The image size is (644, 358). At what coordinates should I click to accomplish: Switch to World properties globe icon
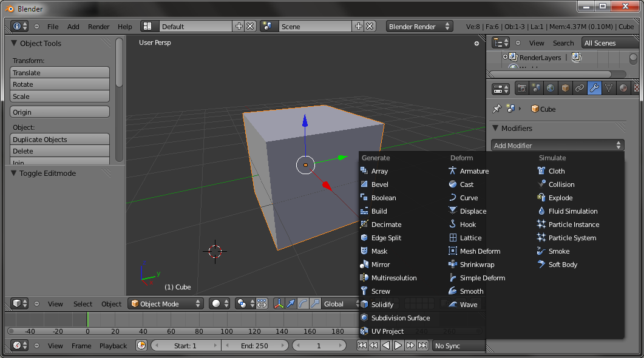click(551, 89)
